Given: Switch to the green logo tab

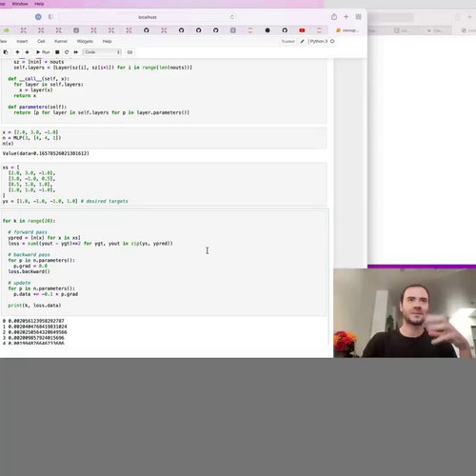Looking at the screenshot, I should click(x=7, y=30).
